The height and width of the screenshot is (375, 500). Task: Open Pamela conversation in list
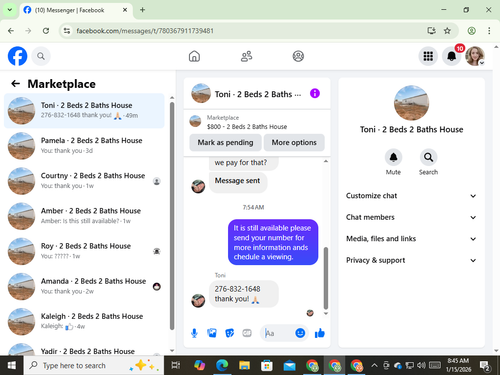[84, 146]
